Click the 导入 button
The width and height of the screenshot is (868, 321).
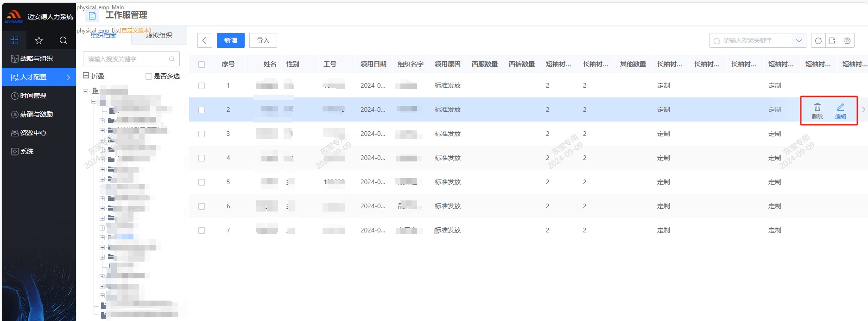pos(263,40)
